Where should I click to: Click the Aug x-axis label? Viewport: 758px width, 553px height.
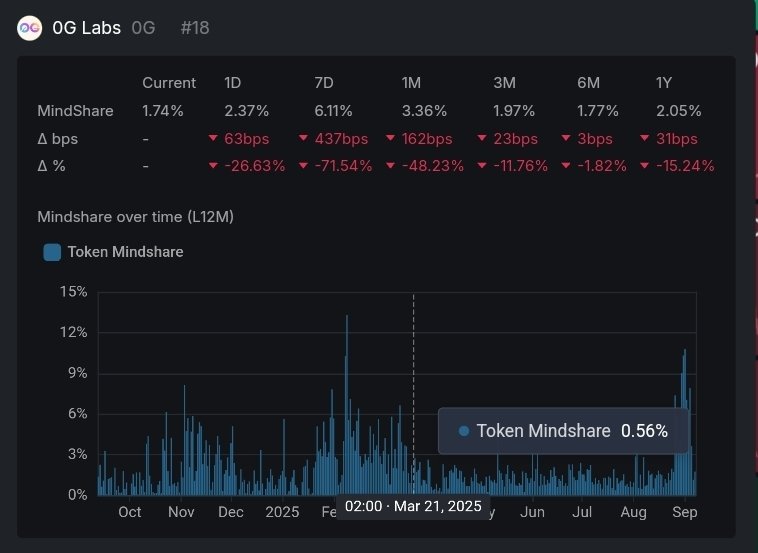click(633, 512)
